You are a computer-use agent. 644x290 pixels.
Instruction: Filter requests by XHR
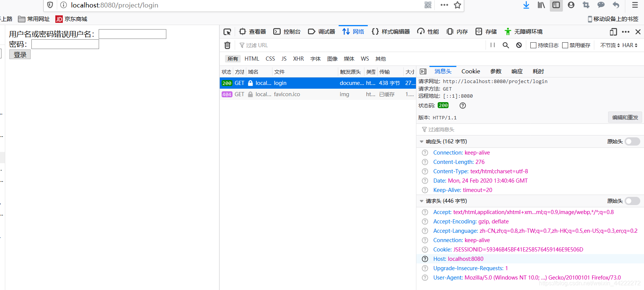tap(298, 59)
